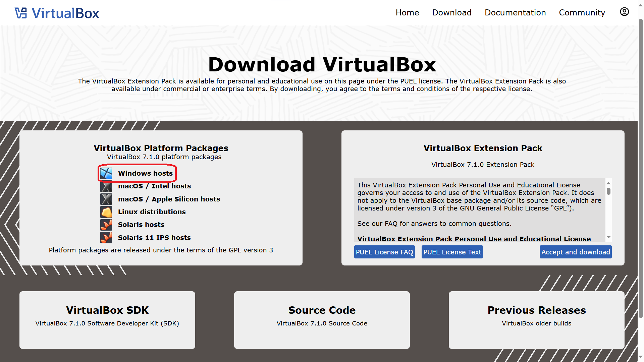Click the Linux distributions link

(152, 212)
